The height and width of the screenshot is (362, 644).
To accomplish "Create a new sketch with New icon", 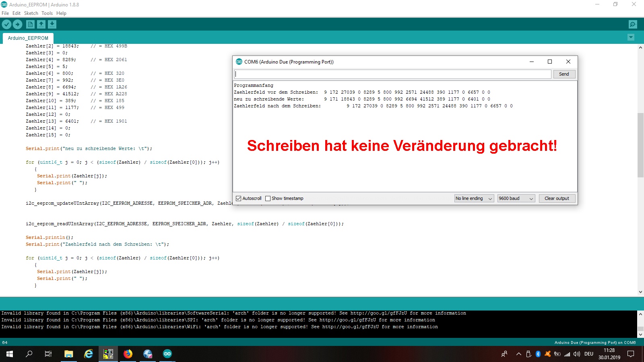I will coord(30,24).
